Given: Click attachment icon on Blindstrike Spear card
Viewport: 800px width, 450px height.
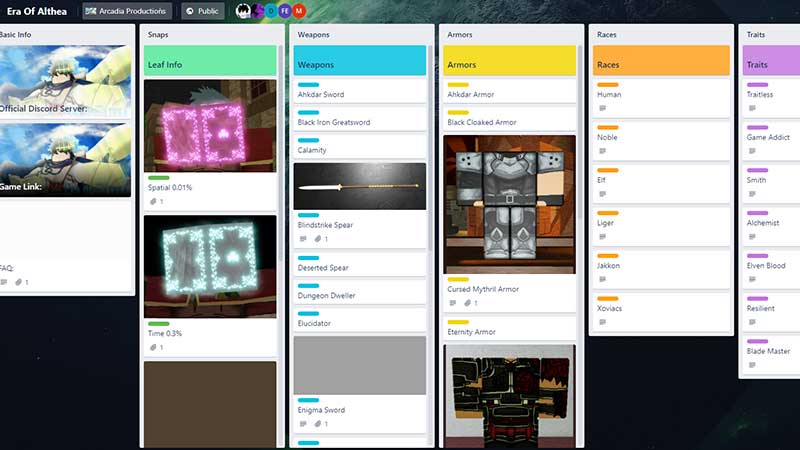Looking at the screenshot, I should pos(318,239).
